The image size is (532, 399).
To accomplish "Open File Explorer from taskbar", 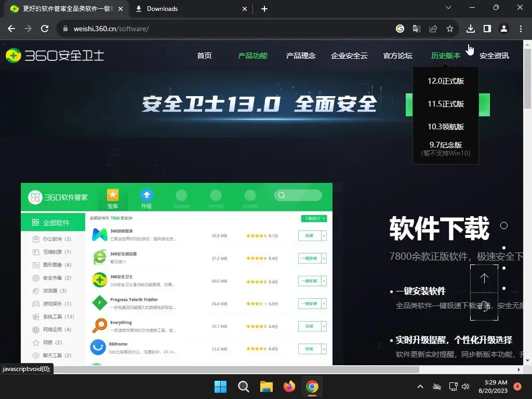I will pos(267,387).
